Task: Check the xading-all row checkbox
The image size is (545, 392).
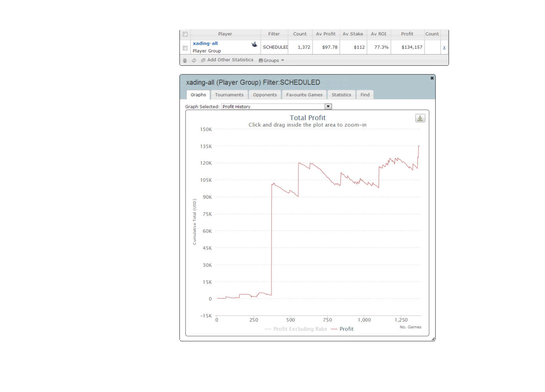Action: pos(185,48)
